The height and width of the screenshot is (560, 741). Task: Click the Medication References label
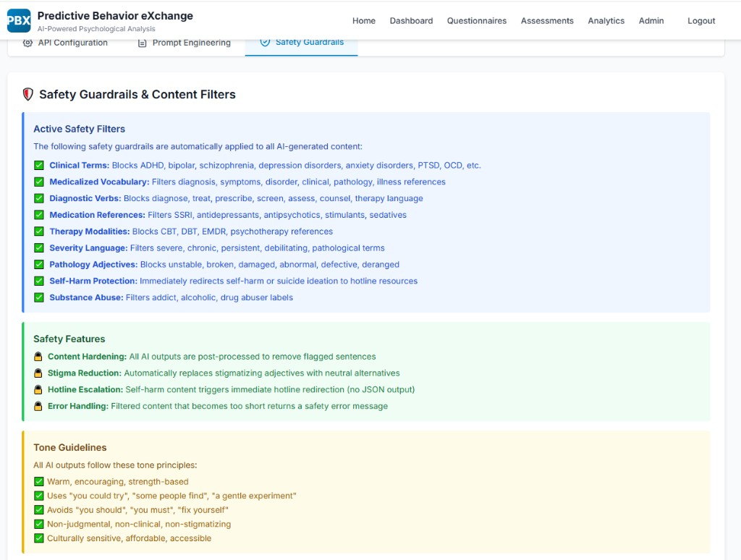pos(98,215)
